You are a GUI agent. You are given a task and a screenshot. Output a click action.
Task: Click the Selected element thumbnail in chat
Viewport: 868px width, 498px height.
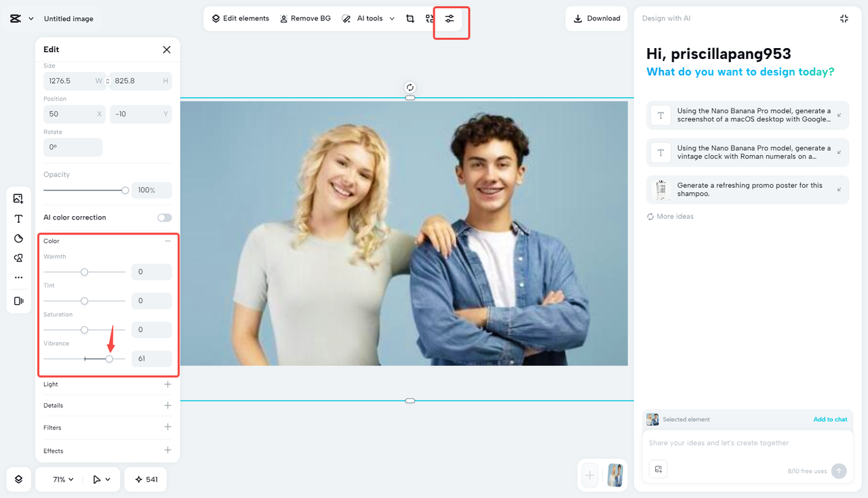tap(652, 419)
